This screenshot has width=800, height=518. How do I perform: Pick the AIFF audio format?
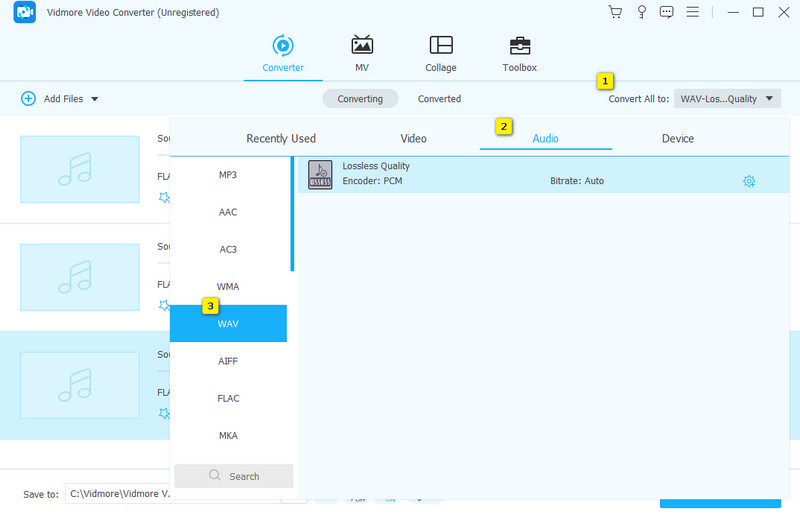tap(228, 361)
